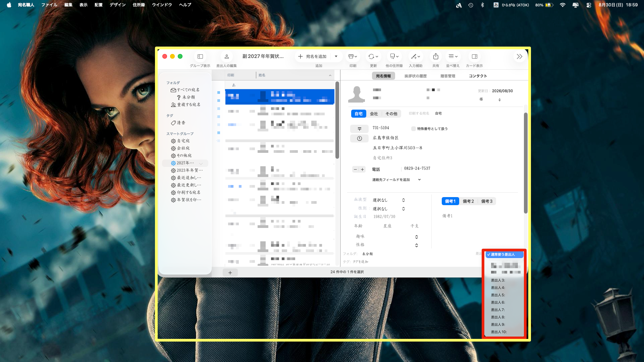Select 2023年年賀 smart group
The width and height of the screenshot is (644, 362).
point(187,170)
